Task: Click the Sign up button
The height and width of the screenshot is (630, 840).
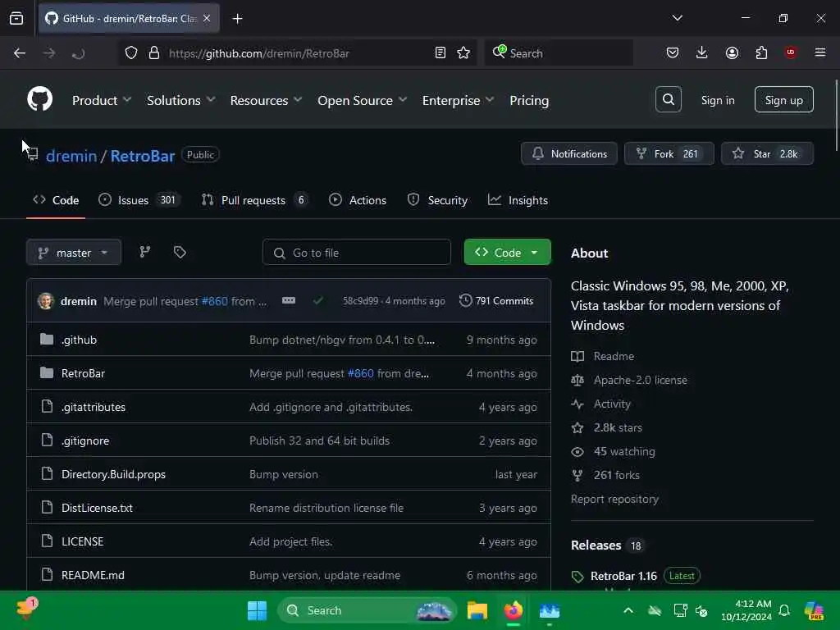Action: point(783,99)
